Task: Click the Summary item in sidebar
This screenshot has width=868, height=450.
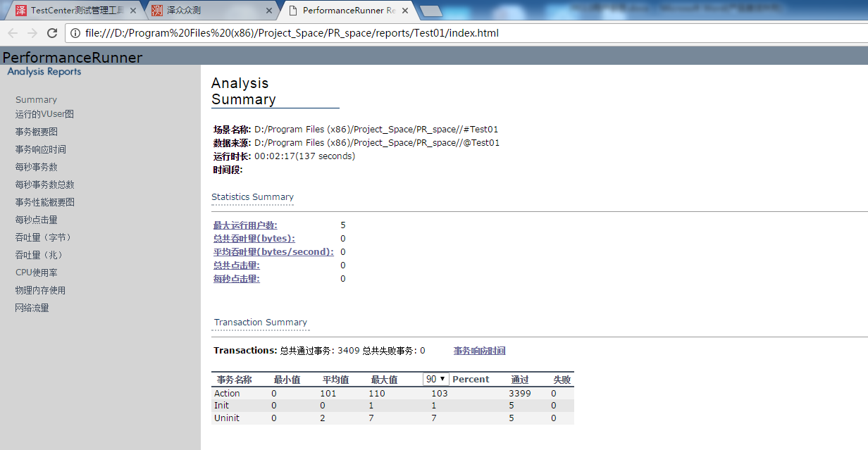Action: point(36,100)
